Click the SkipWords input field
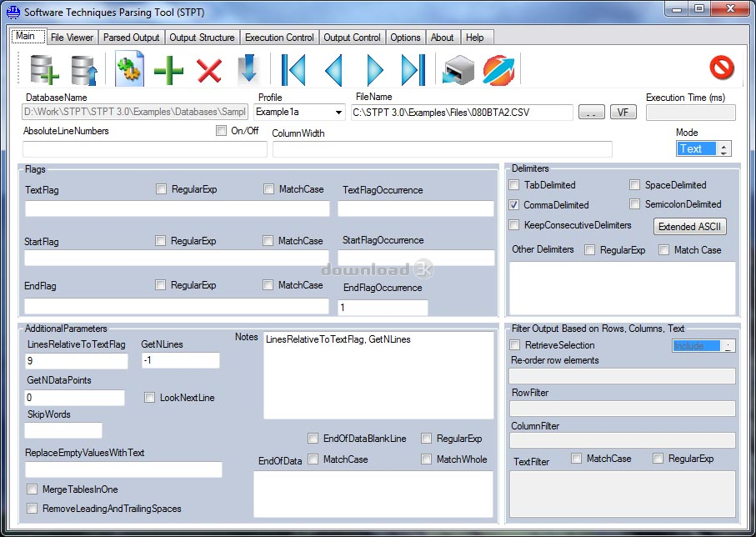The height and width of the screenshot is (537, 756). pos(63,430)
